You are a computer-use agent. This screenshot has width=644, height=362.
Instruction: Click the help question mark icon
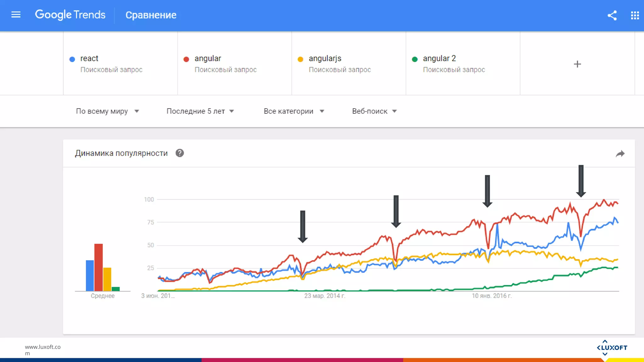point(180,153)
